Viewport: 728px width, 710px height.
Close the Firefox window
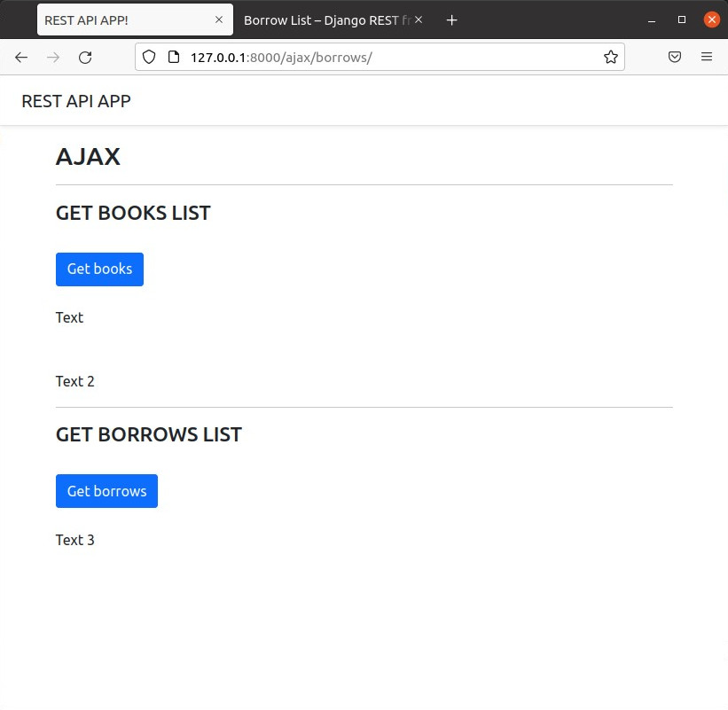(711, 20)
